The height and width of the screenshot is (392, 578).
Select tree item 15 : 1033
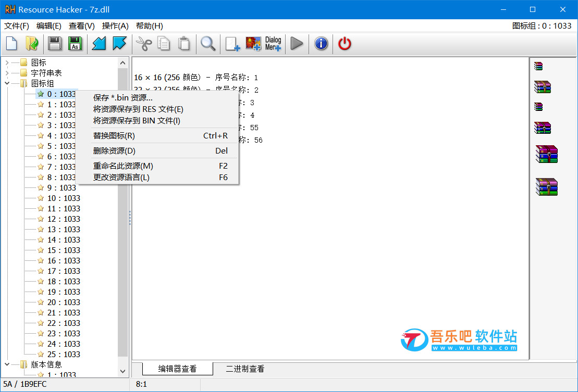(64, 250)
